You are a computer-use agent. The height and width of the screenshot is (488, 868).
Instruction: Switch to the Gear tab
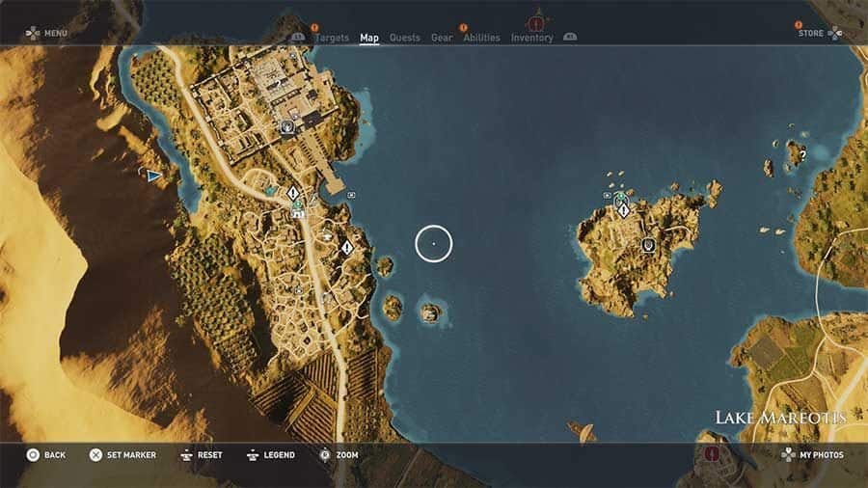click(x=442, y=38)
